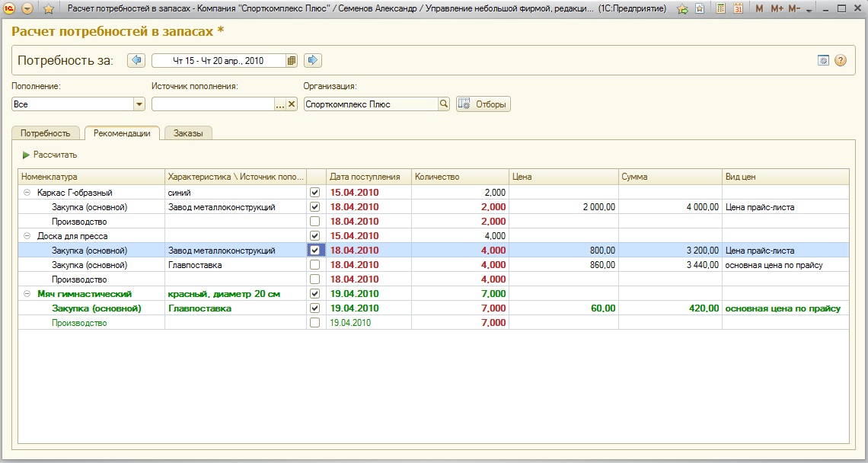Click the next period arrow button
The width and height of the screenshot is (868, 463).
tap(312, 60)
